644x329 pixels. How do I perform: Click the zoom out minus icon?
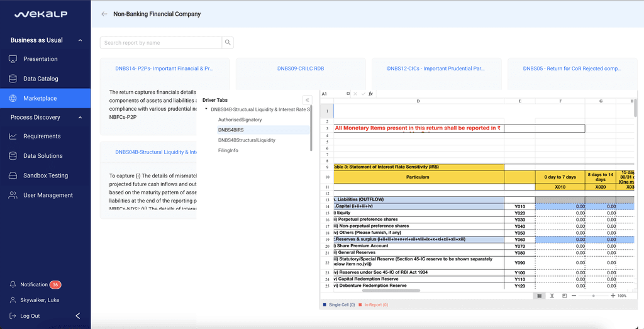pyautogui.click(x=574, y=296)
